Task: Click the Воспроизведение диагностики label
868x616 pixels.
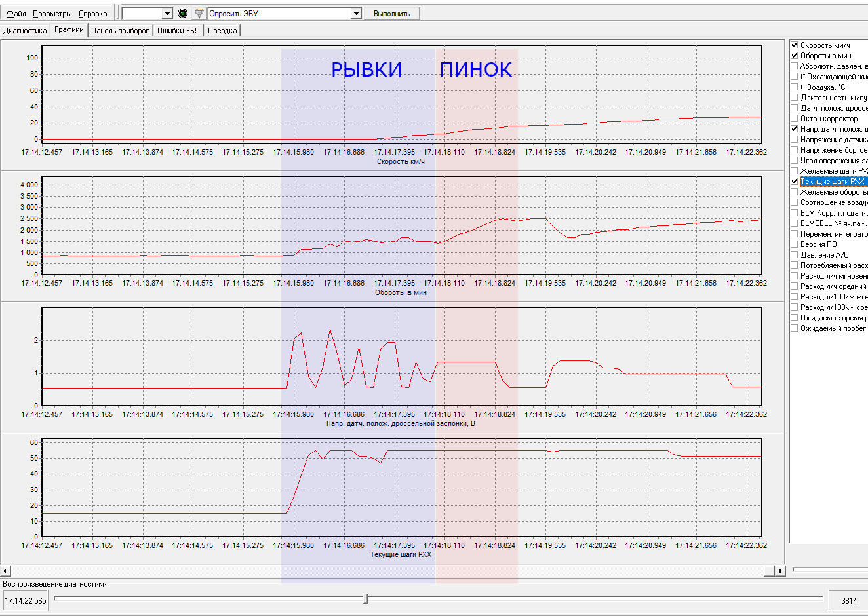Action: (54, 584)
